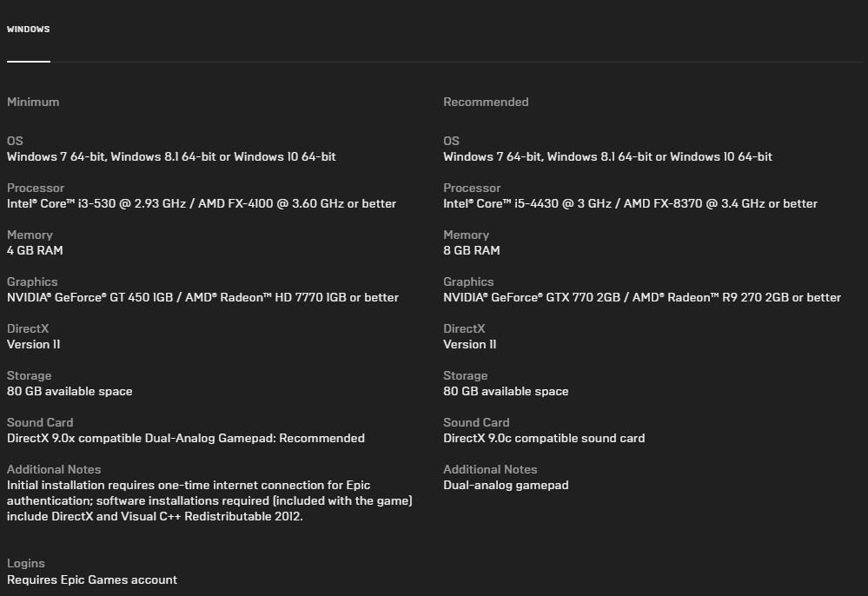868x596 pixels.
Task: Click the Dual-analog gamepad note
Action: pos(506,486)
